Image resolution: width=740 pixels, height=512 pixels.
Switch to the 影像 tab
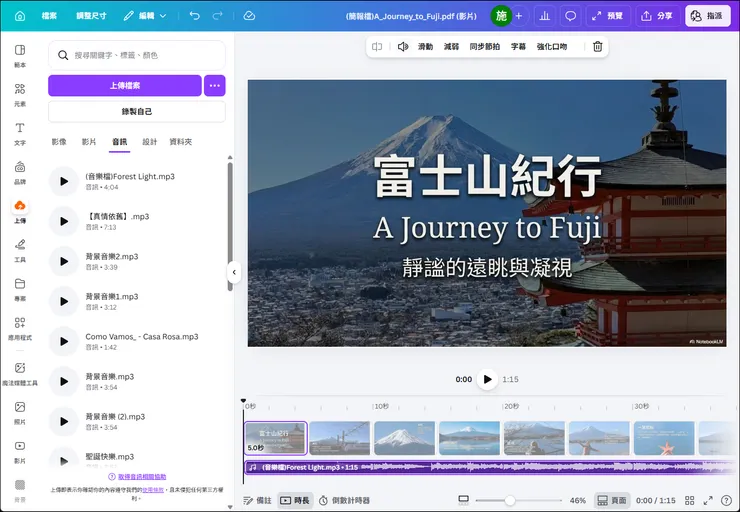point(59,142)
